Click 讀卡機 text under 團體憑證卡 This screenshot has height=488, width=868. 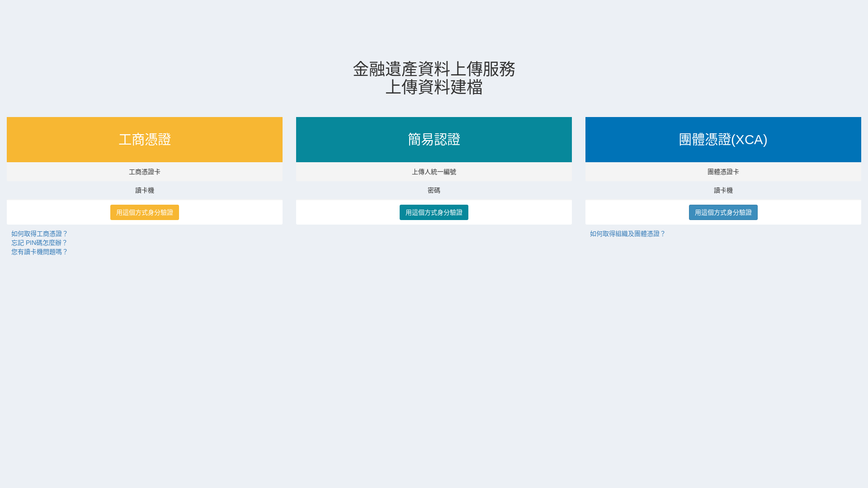723,190
